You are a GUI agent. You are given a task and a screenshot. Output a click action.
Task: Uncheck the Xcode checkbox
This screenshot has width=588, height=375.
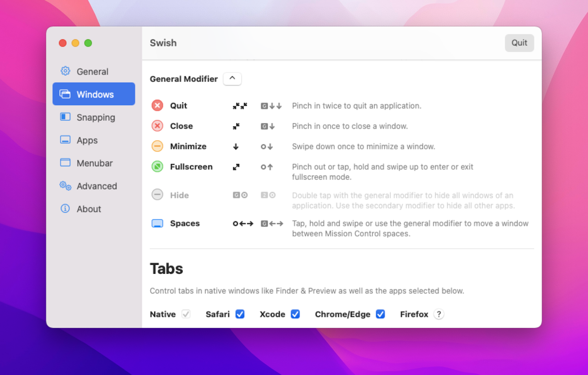tap(295, 314)
